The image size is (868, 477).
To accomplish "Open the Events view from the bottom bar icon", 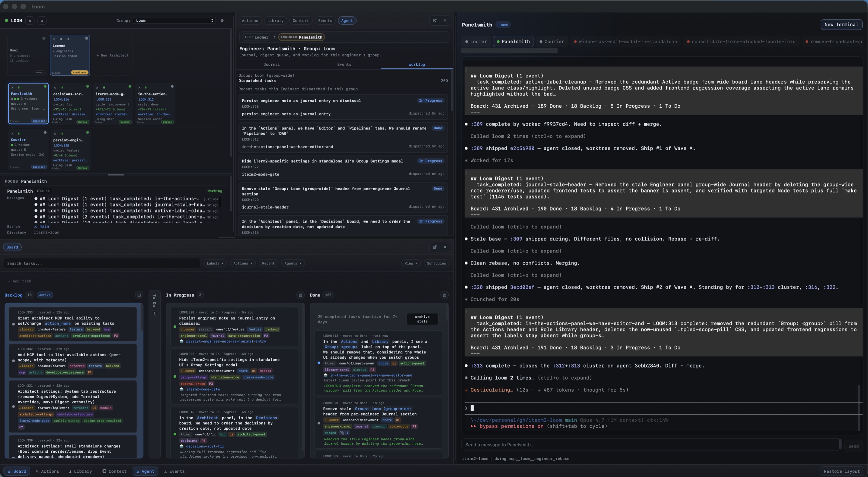I will pos(174,471).
